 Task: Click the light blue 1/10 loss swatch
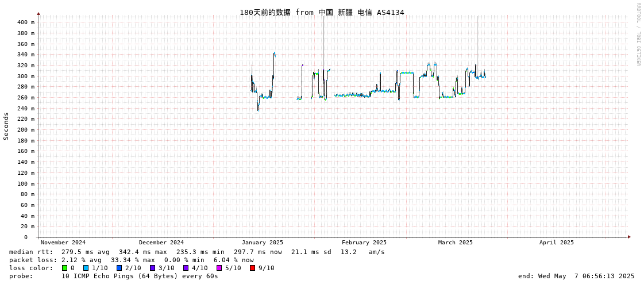click(x=86, y=268)
